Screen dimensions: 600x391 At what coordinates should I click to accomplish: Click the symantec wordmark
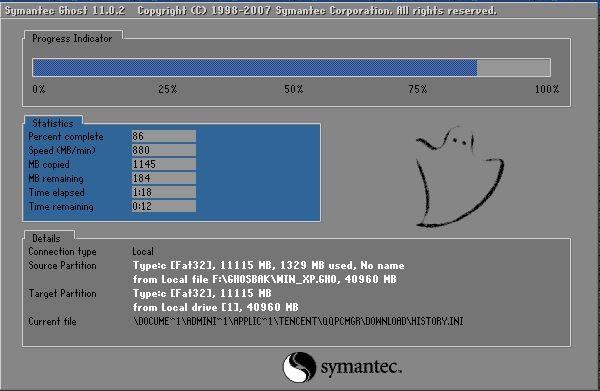point(361,367)
